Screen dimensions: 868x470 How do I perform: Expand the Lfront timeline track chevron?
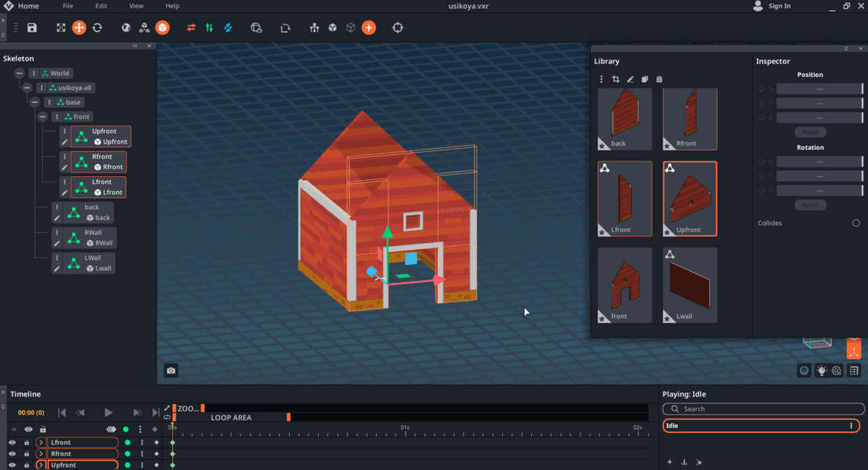point(41,443)
